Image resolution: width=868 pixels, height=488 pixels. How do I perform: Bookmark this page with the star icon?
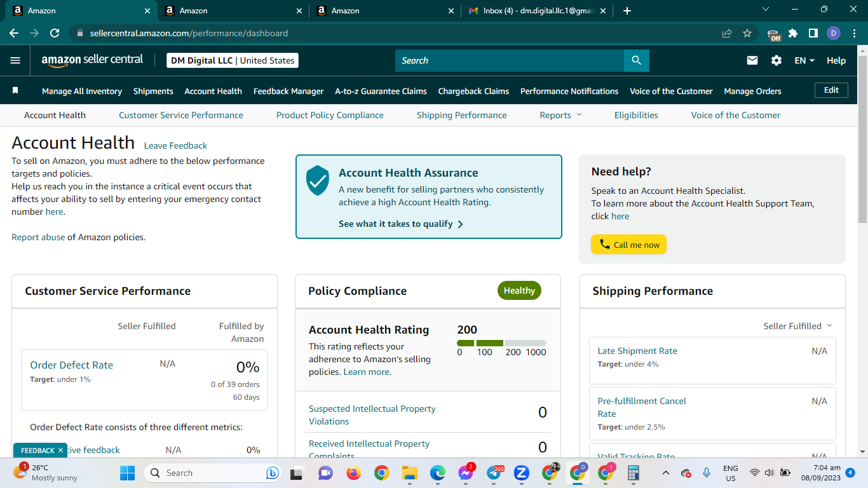[x=747, y=33]
